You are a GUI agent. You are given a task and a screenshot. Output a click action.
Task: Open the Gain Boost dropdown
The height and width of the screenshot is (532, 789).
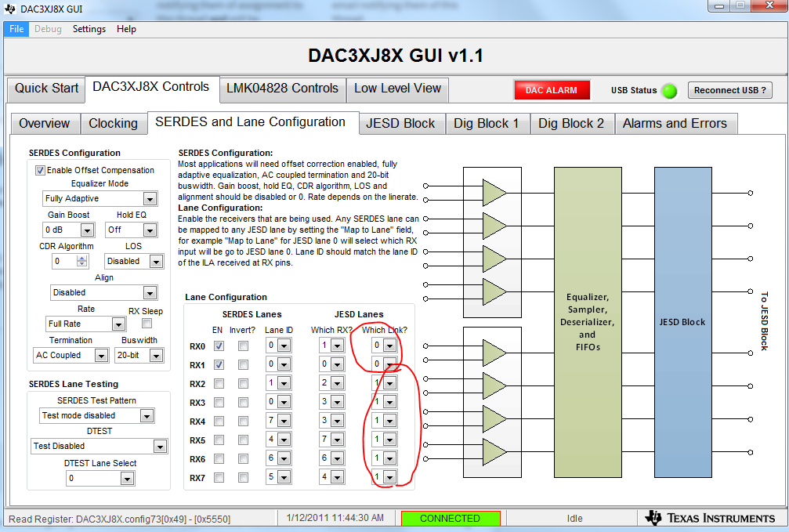click(68, 230)
